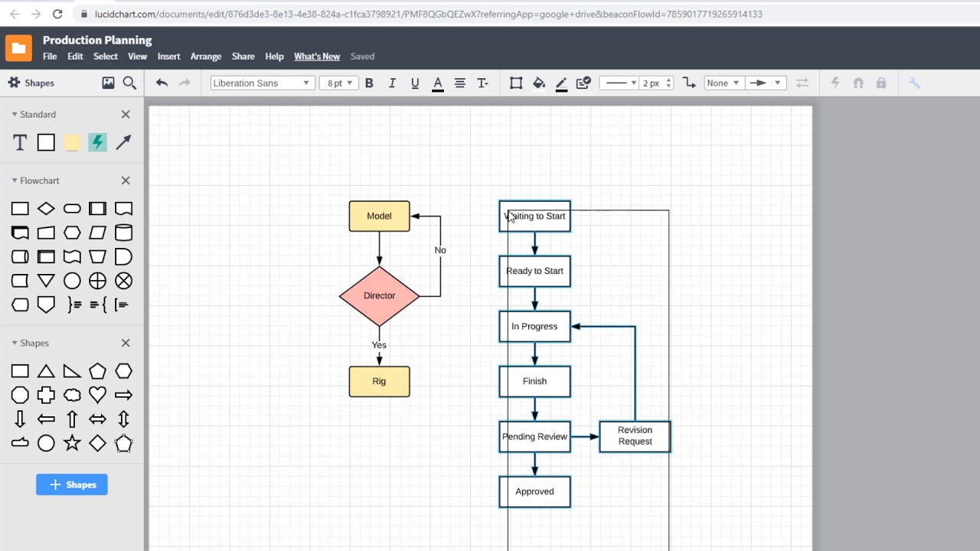Image resolution: width=980 pixels, height=551 pixels.
Task: Go to Lucidchart documents folder icon
Action: point(18,47)
